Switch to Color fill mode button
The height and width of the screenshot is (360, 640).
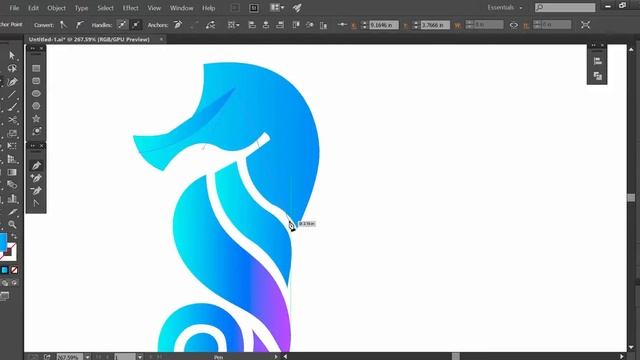click(4, 270)
